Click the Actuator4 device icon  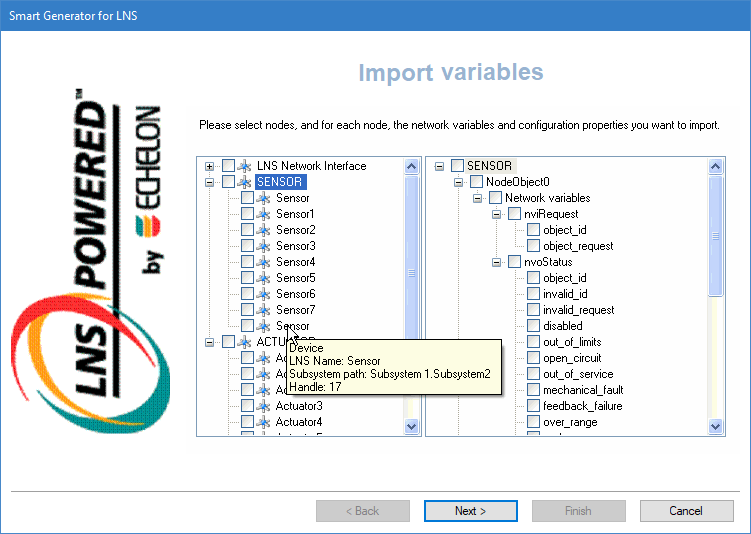point(264,422)
